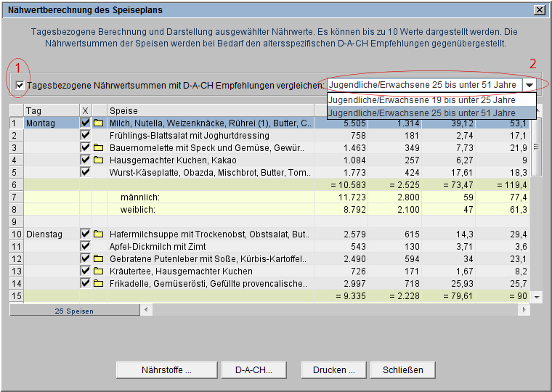The image size is (552, 392).
Task: Open folder icon for Hafermilchsuppe row
Action: click(98, 234)
